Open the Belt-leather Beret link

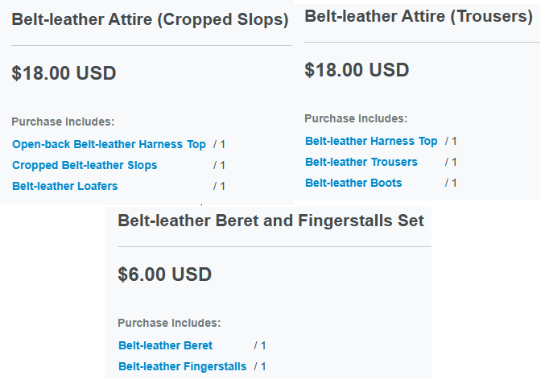[x=166, y=345]
